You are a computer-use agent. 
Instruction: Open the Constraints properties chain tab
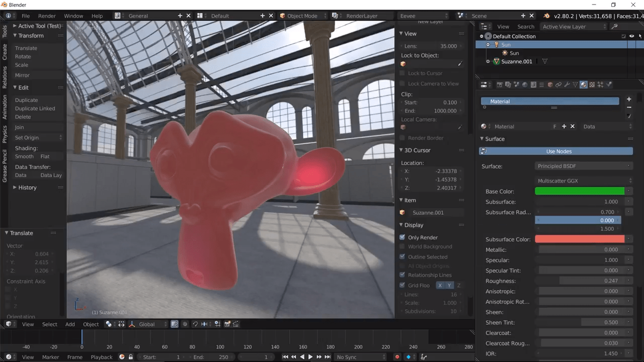[558, 84]
